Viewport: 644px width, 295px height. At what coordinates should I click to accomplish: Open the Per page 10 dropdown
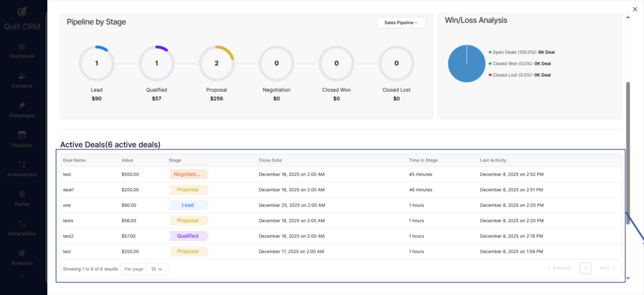(x=157, y=269)
